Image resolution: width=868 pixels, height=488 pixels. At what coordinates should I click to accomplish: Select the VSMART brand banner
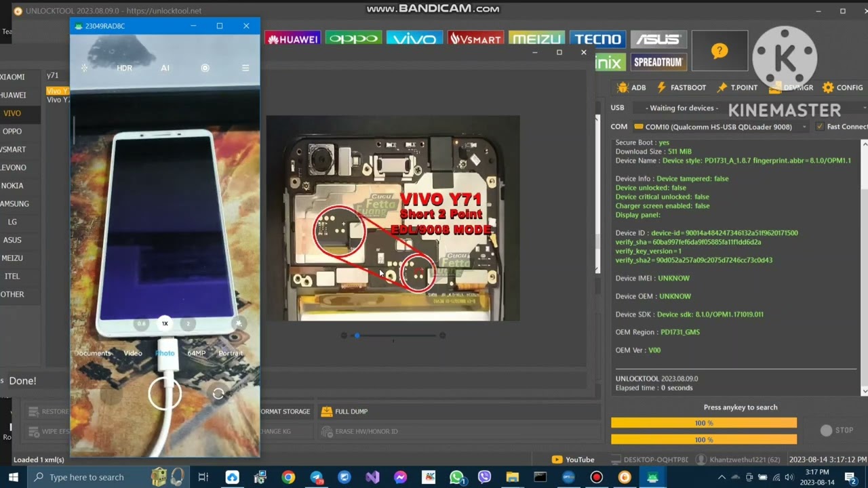pos(475,39)
